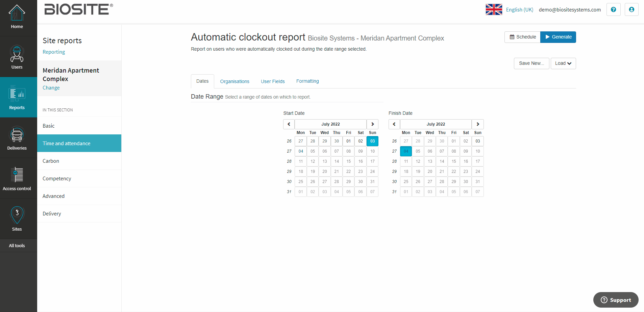Switch to the User Fields tab
The image size is (644, 312).
pos(273,81)
